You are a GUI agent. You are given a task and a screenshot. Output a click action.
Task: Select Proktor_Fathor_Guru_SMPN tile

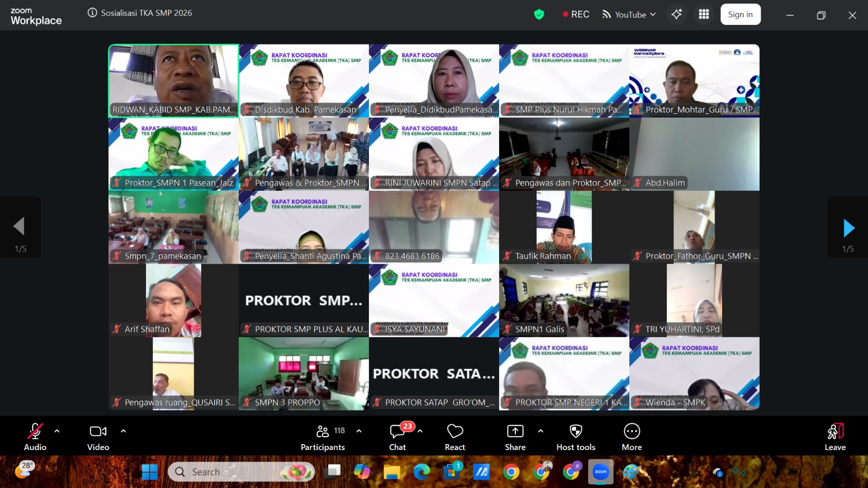point(694,227)
